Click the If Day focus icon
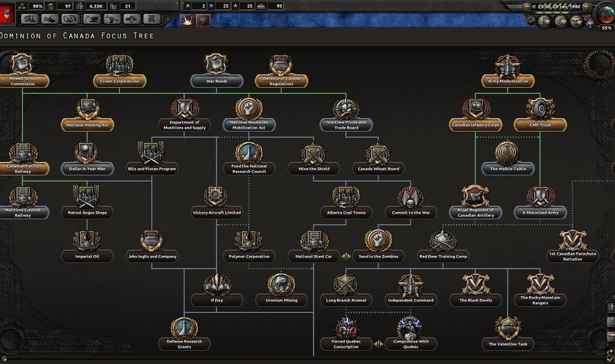This screenshot has width=615, height=364. [x=217, y=284]
